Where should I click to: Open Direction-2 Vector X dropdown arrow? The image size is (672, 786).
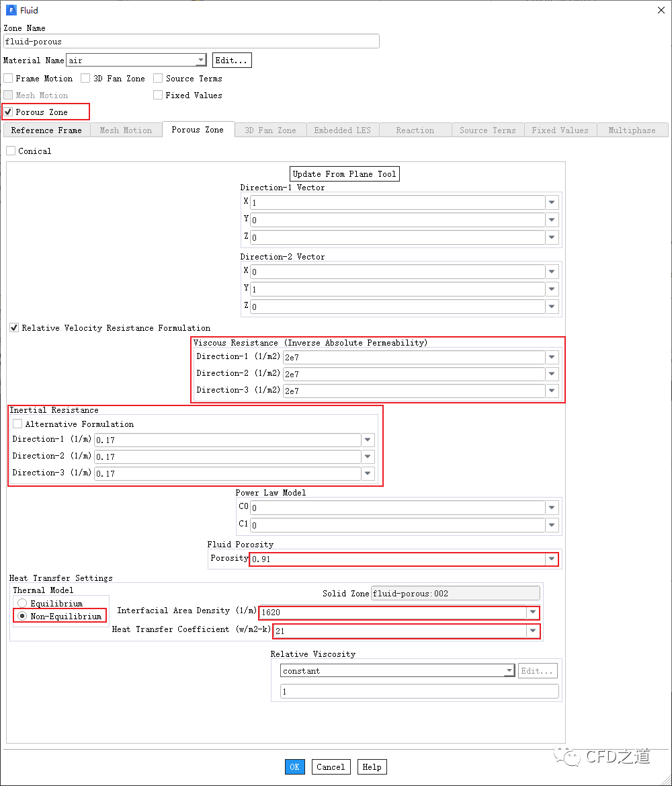click(x=552, y=272)
